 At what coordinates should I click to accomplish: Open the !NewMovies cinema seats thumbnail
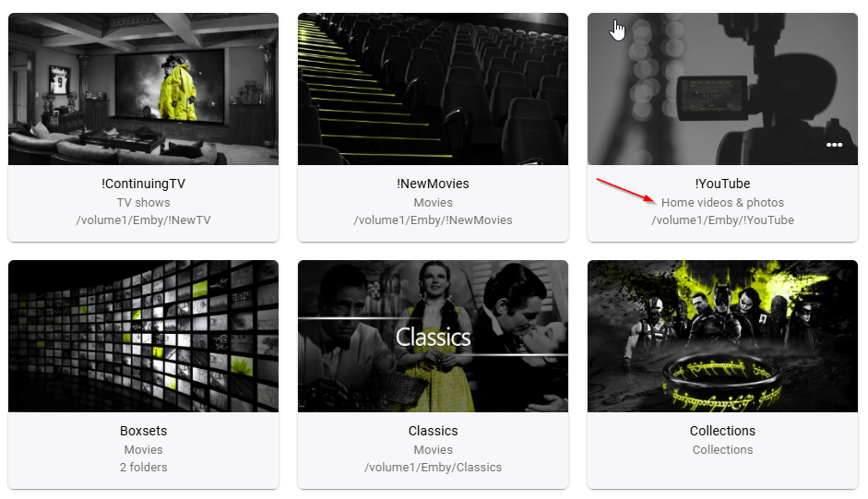pyautogui.click(x=433, y=89)
